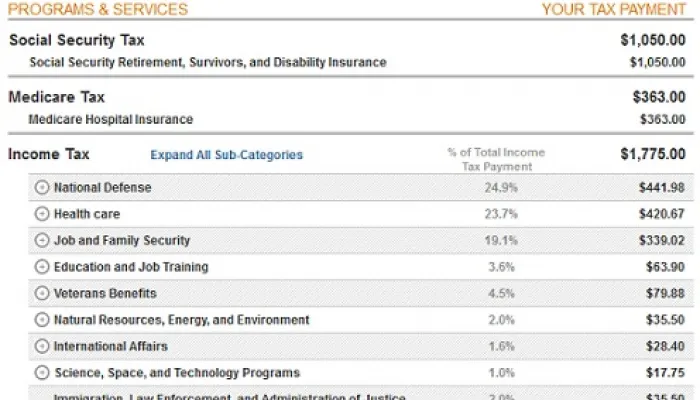Select the Medicare Tax heading
The height and width of the screenshot is (400, 700).
[56, 98]
